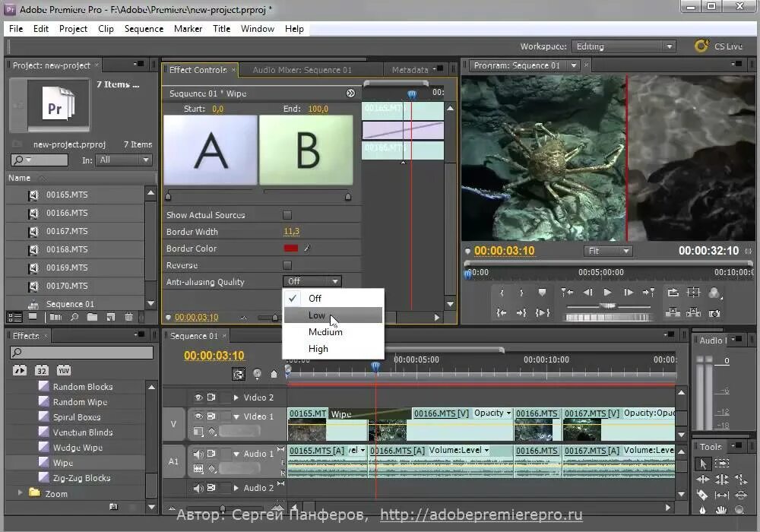This screenshot has height=532, width=760.
Task: Enable the Reverse checkbox
Action: (x=287, y=265)
